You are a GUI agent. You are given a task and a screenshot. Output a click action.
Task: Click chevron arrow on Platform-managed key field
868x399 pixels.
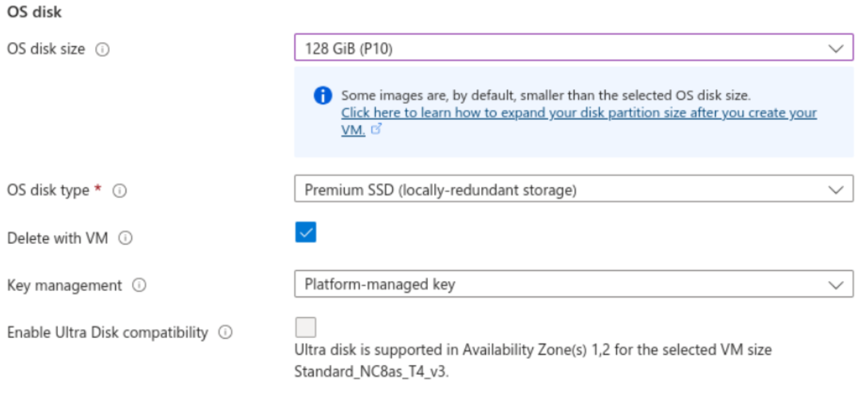835,285
